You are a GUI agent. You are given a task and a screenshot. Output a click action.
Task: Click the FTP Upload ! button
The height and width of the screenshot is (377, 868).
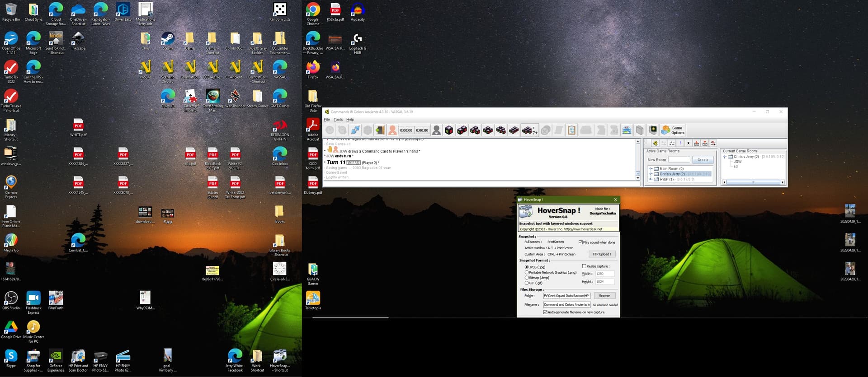[x=602, y=254]
